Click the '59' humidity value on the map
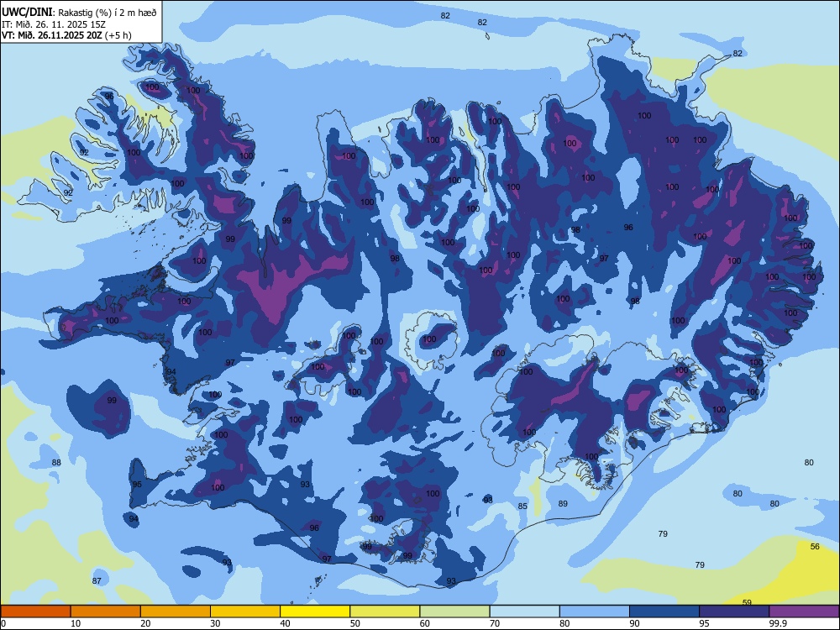Viewport: 840px width, 630px height. [747, 602]
